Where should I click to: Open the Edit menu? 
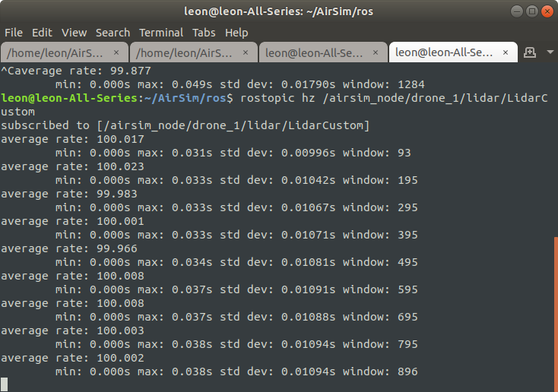42,33
